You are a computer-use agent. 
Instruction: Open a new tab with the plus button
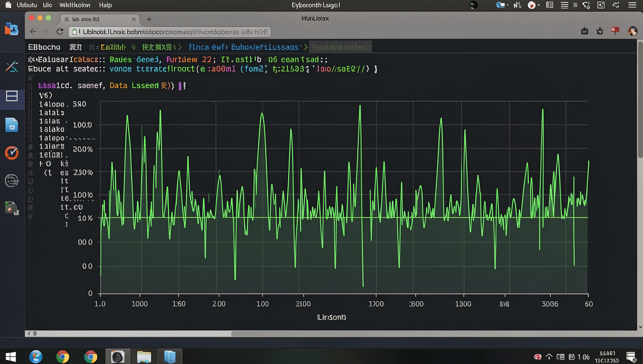(x=149, y=19)
